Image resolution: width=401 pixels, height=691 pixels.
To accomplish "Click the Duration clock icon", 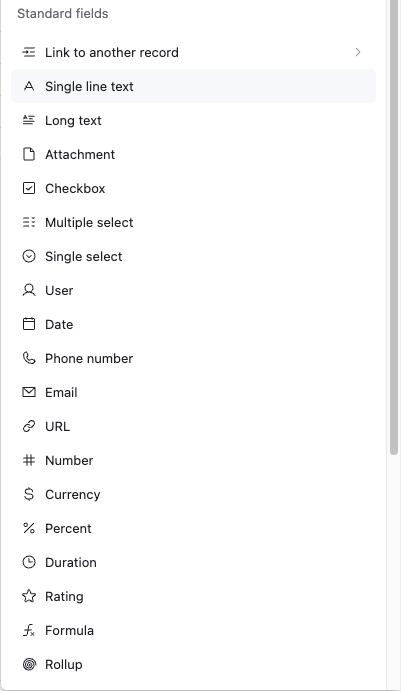I will pos(29,562).
